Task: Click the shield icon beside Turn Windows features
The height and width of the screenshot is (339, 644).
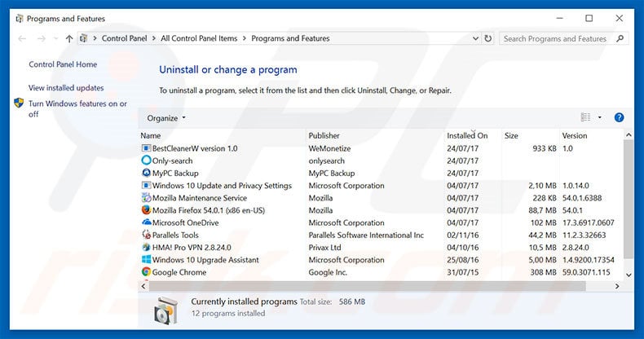Action: tap(19, 103)
